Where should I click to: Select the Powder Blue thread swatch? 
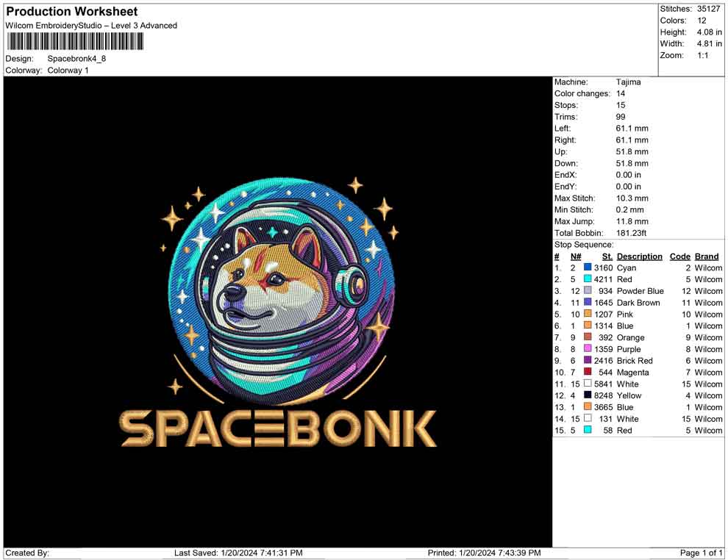(x=588, y=291)
